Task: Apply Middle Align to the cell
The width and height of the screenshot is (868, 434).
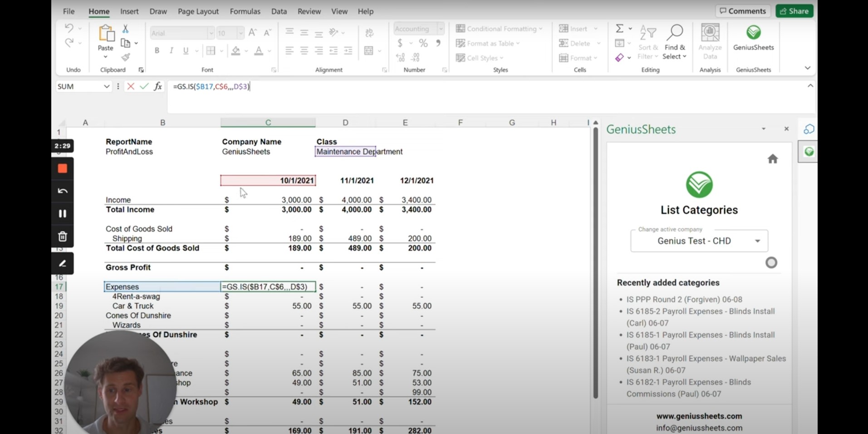Action: (x=304, y=32)
